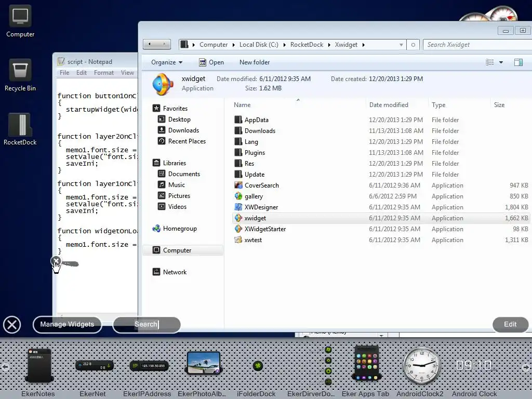The height and width of the screenshot is (399, 532).
Task: Select the EkerNotes widget in gallery
Action: (38, 366)
